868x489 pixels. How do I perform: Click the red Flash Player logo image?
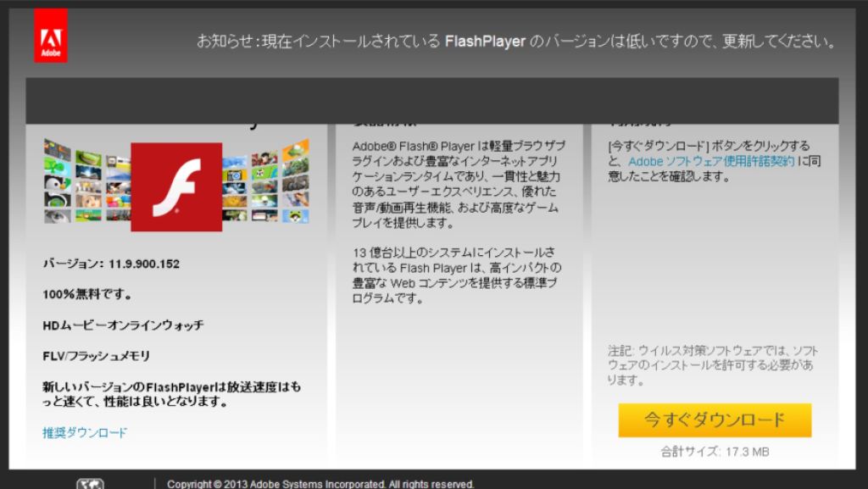[x=176, y=186]
